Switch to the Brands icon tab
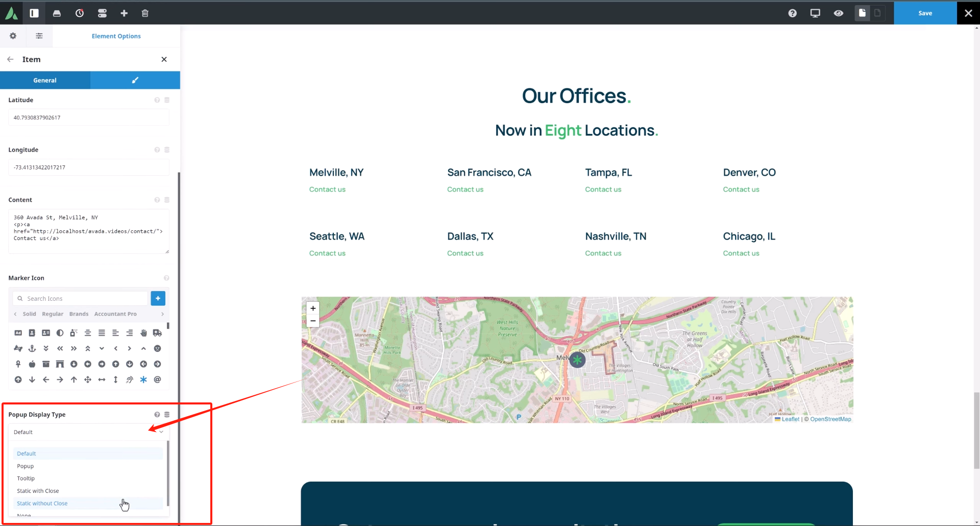The width and height of the screenshot is (980, 526). (79, 314)
